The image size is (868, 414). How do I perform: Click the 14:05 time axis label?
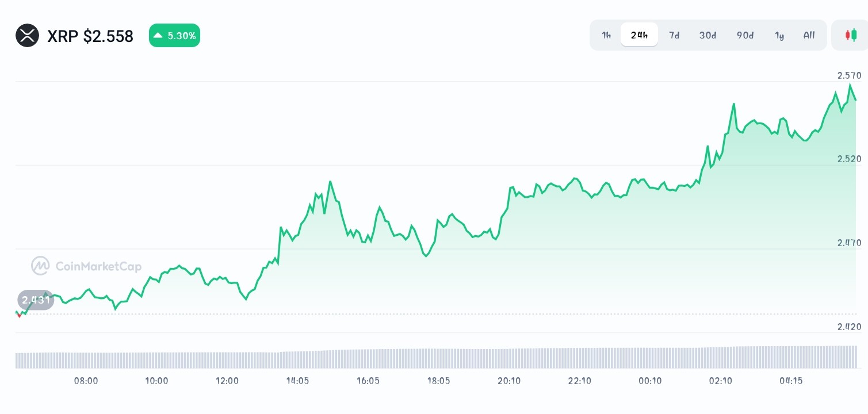pyautogui.click(x=297, y=381)
